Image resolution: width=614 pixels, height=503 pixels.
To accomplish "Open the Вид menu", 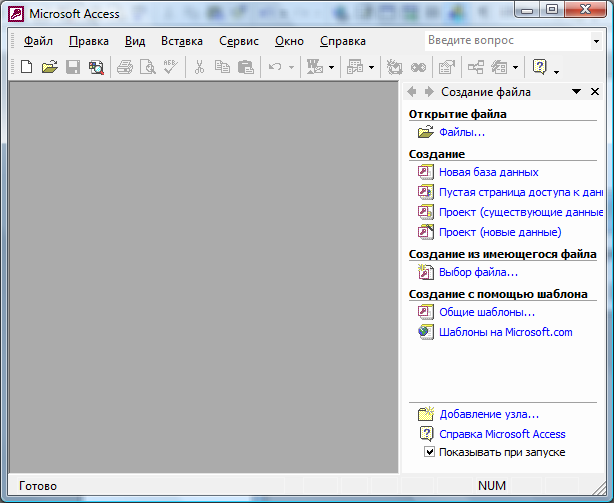I will tap(135, 41).
